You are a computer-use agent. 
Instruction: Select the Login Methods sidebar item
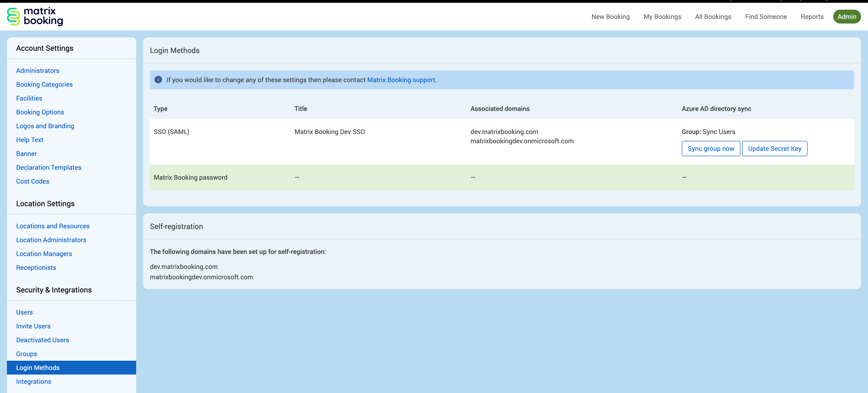coord(38,367)
